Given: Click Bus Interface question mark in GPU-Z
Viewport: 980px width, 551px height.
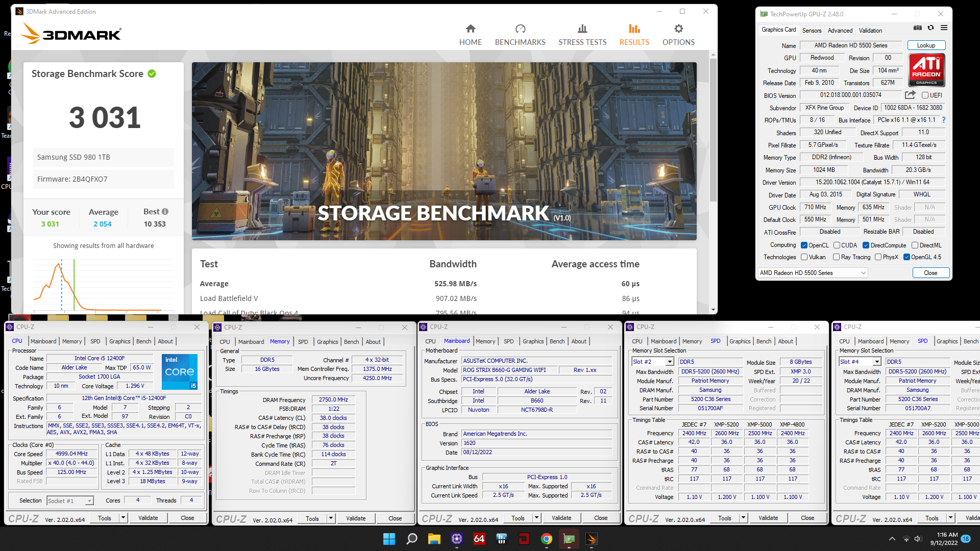Looking at the screenshot, I should (944, 120).
